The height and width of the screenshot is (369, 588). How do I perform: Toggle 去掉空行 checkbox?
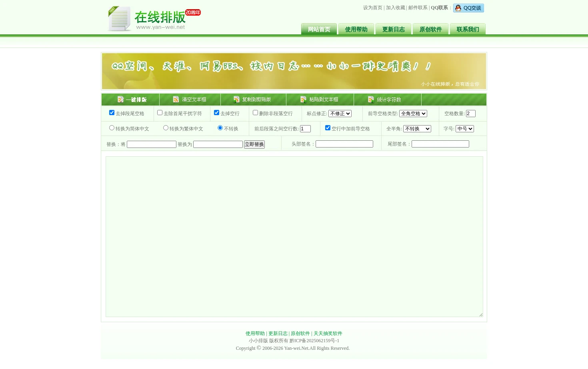coord(216,113)
